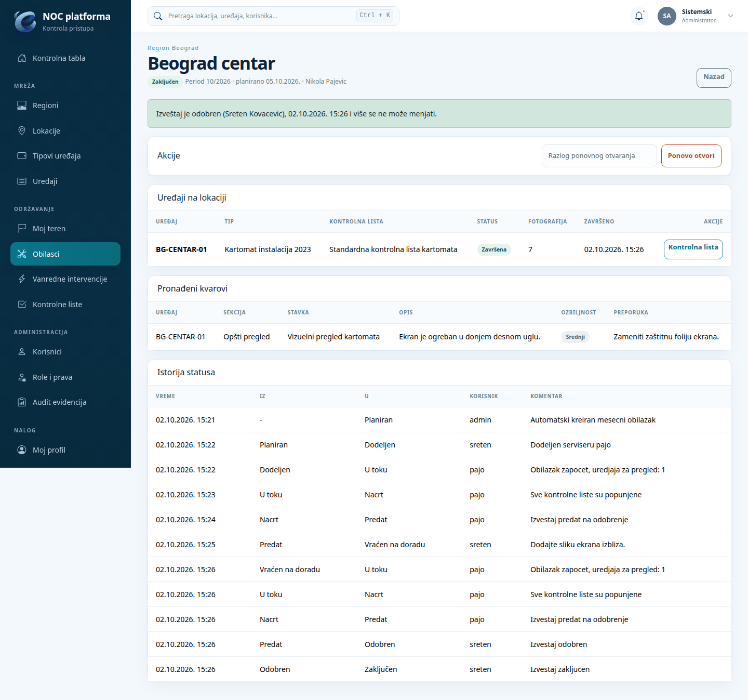Open Kontrolna tabla home icon

coord(22,58)
